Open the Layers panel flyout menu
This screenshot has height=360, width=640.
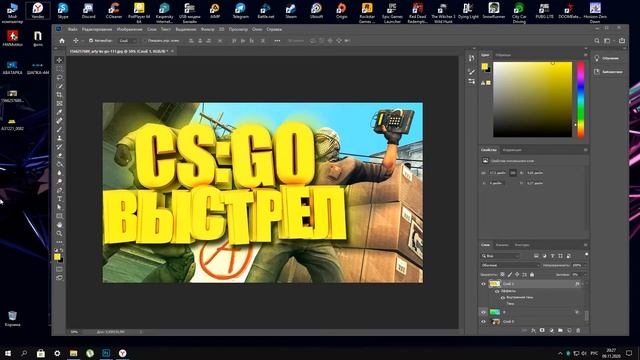coord(585,245)
